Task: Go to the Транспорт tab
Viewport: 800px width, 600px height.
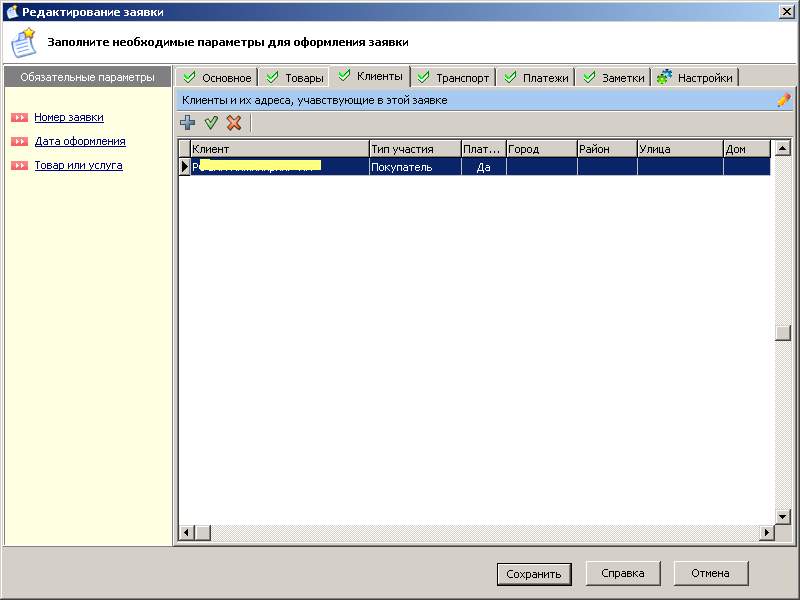Action: pos(453,78)
